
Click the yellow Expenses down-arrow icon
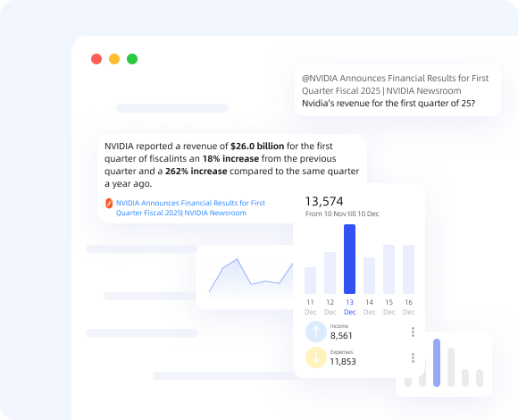pos(316,357)
